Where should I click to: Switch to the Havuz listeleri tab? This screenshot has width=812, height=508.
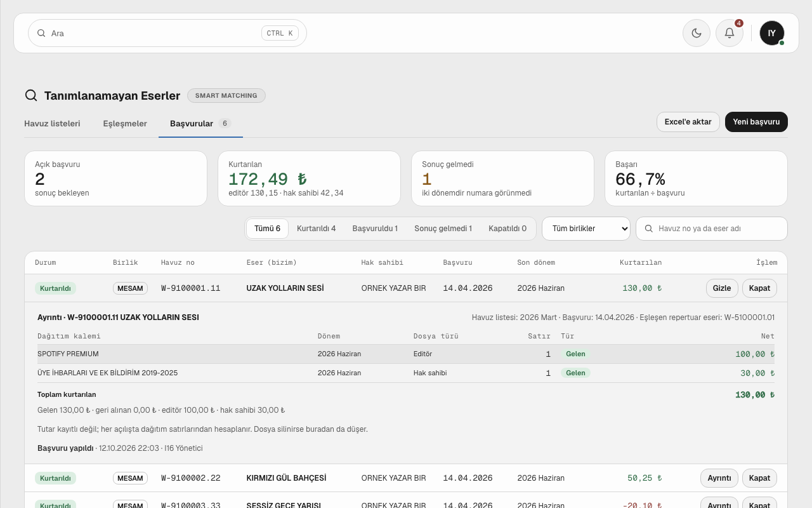(x=52, y=123)
